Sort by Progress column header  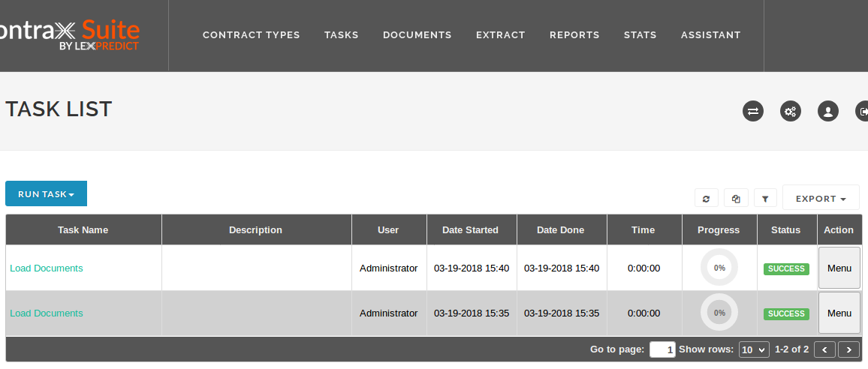pyautogui.click(x=719, y=229)
